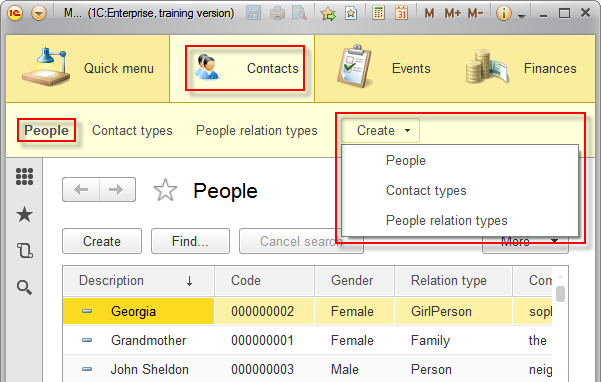Open Search magnifier icon in left sidebar
601x382 pixels.
[x=24, y=287]
